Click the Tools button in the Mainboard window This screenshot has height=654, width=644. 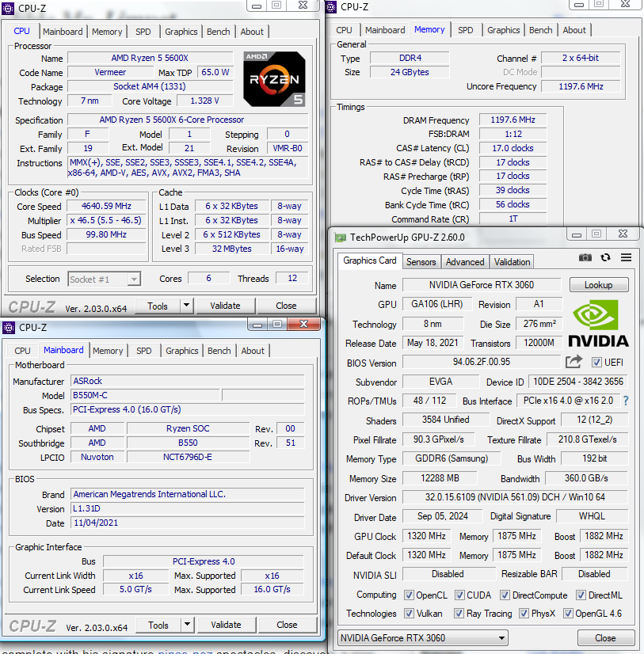pos(158,625)
